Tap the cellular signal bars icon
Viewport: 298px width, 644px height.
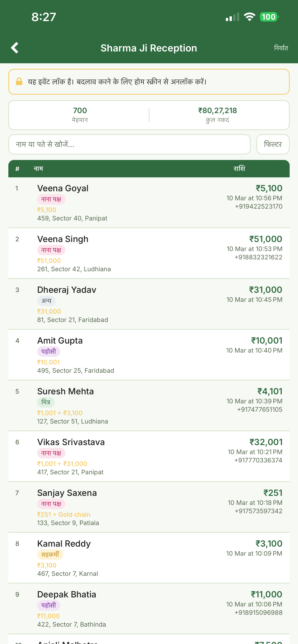[233, 17]
